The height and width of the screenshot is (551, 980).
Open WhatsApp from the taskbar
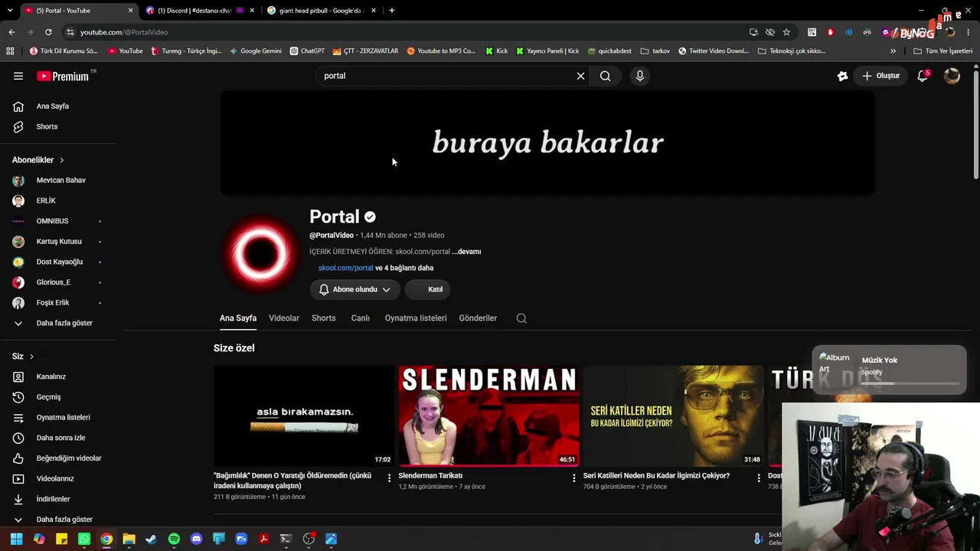(84, 539)
